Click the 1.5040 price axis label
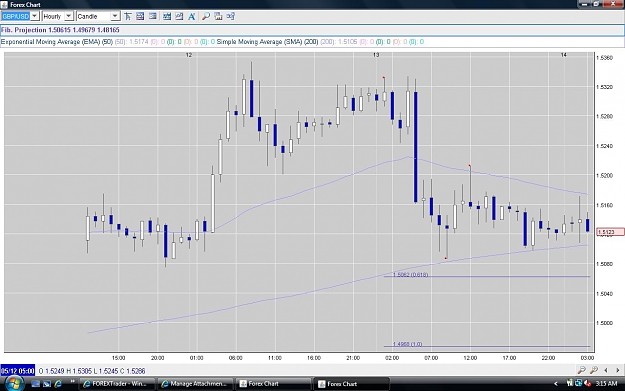Image resolution: width=625 pixels, height=391 pixels. [605, 293]
